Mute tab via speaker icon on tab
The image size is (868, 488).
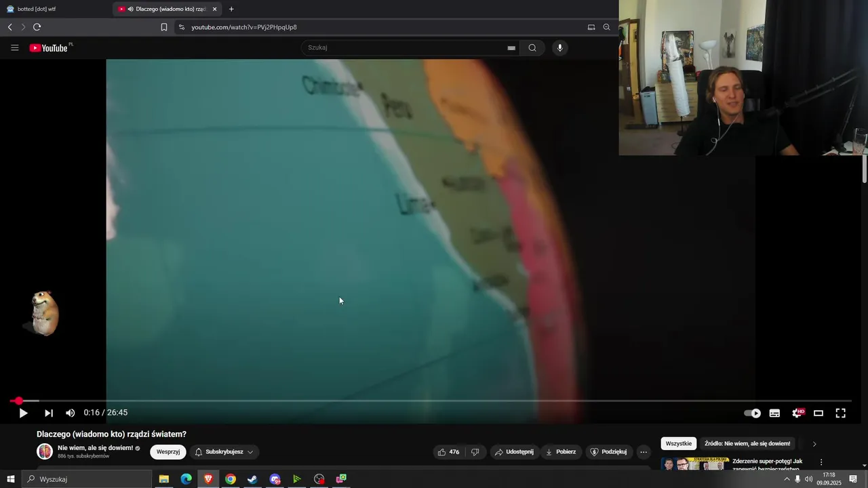pos(130,9)
